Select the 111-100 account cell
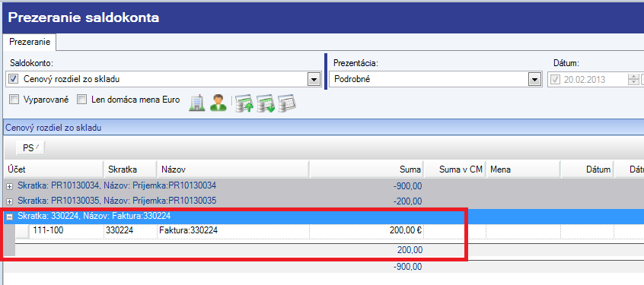The width and height of the screenshot is (644, 285). coord(66,231)
